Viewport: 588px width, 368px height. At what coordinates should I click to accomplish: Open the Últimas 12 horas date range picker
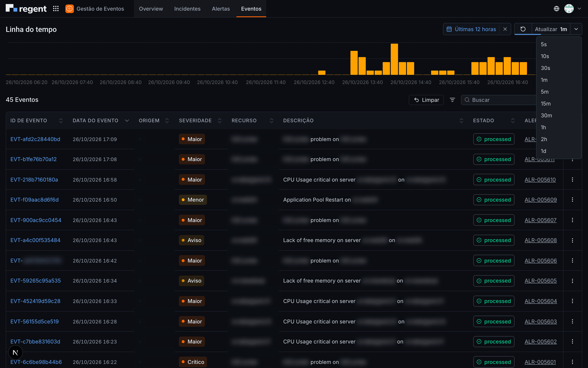point(471,29)
